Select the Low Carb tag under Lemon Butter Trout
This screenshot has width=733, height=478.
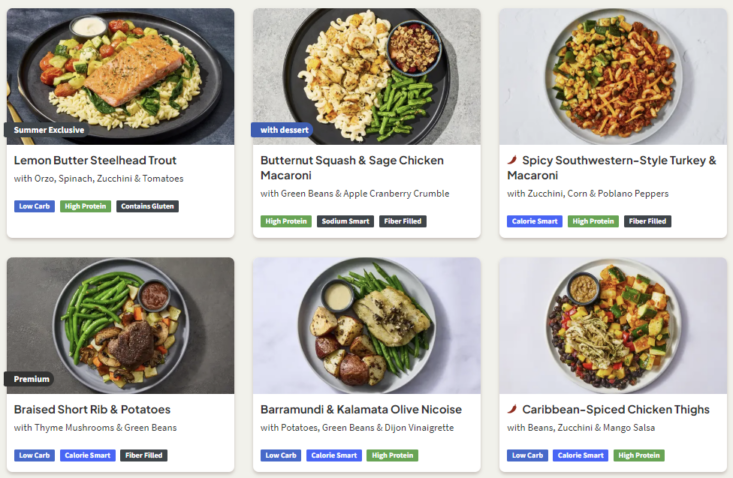coord(35,206)
